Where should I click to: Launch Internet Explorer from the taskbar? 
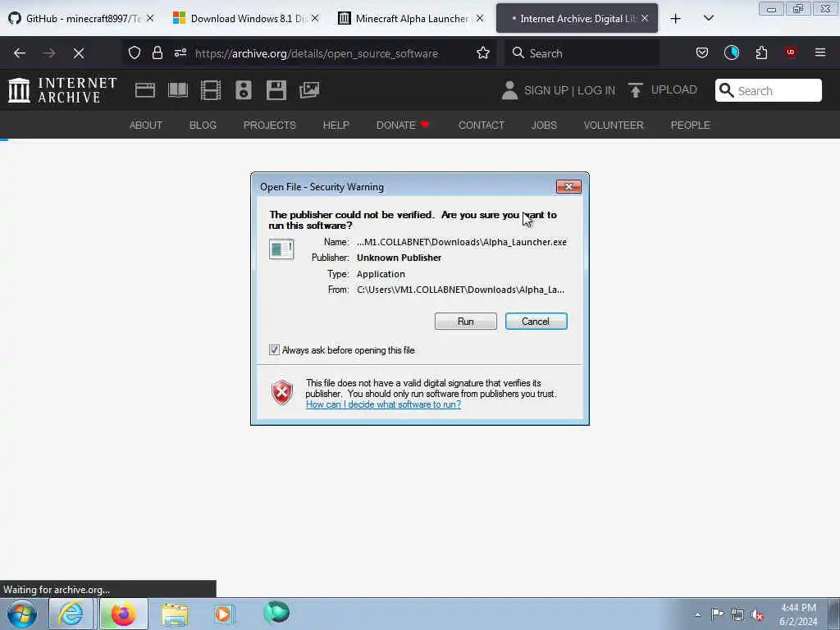pos(71,614)
